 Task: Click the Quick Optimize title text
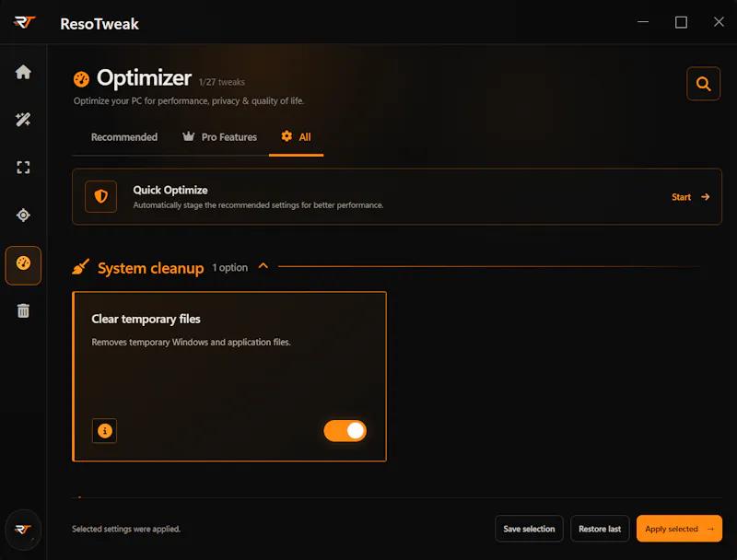pyautogui.click(x=170, y=190)
